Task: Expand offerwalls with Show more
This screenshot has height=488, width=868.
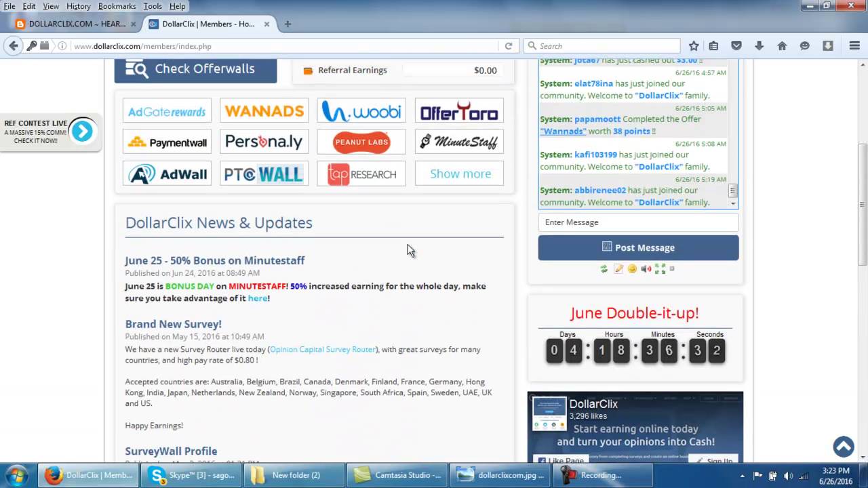Action: (459, 174)
